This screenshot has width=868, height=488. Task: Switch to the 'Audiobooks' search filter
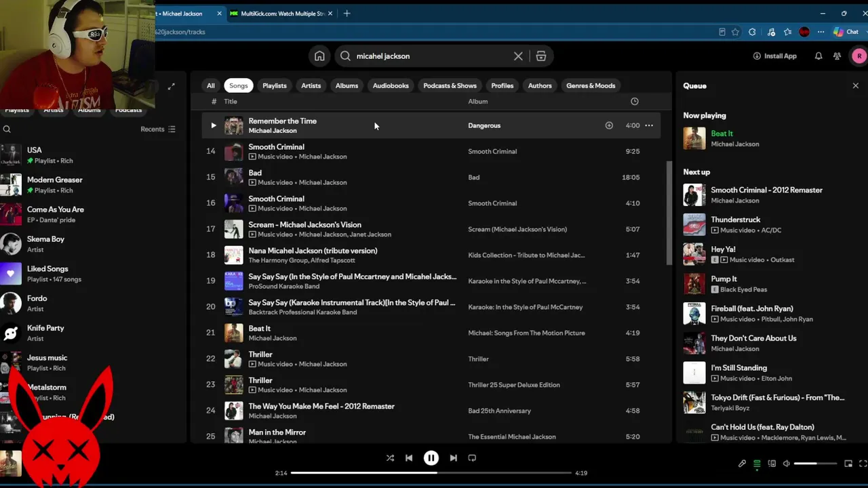[391, 86]
